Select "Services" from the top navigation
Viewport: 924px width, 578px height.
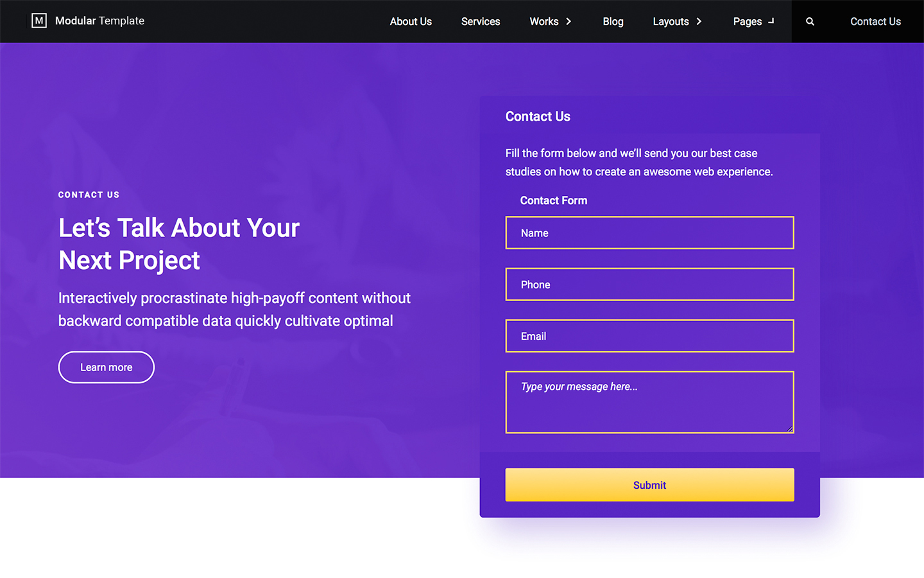[x=480, y=21]
